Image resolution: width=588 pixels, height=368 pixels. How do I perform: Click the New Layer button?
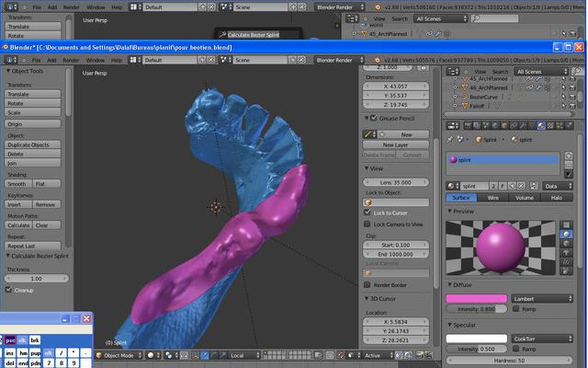pos(395,144)
